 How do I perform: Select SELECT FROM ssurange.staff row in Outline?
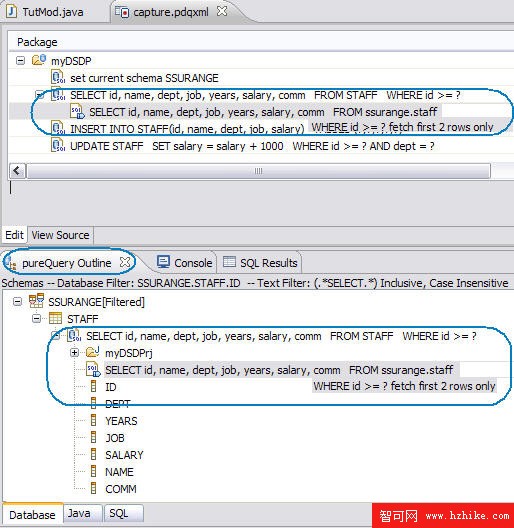[x=279, y=370]
